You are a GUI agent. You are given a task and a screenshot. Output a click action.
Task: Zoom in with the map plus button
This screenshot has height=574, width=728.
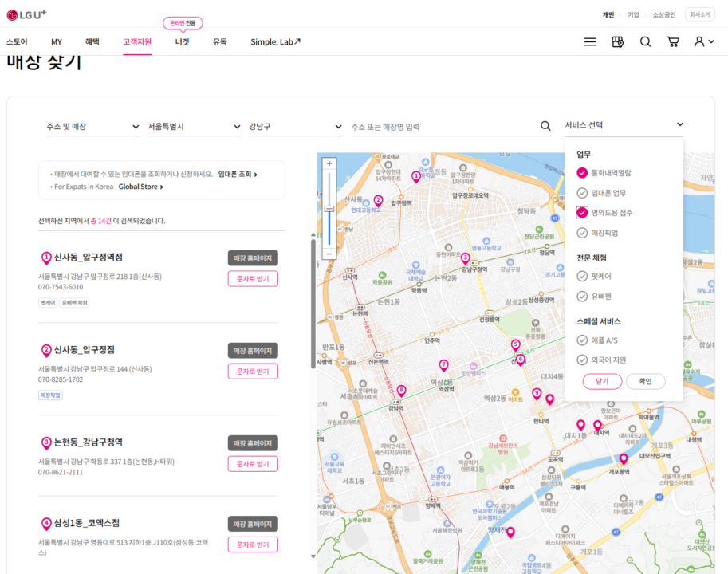[x=329, y=163]
